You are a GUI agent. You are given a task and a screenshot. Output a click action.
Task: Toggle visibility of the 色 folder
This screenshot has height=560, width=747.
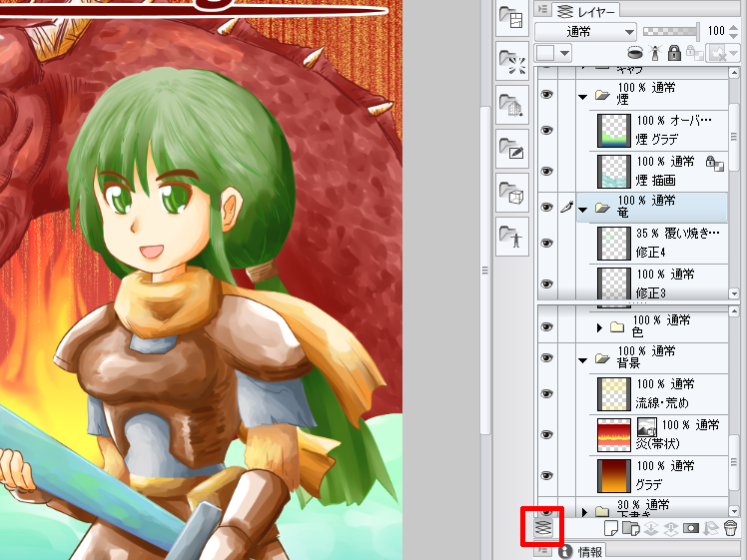point(547,326)
